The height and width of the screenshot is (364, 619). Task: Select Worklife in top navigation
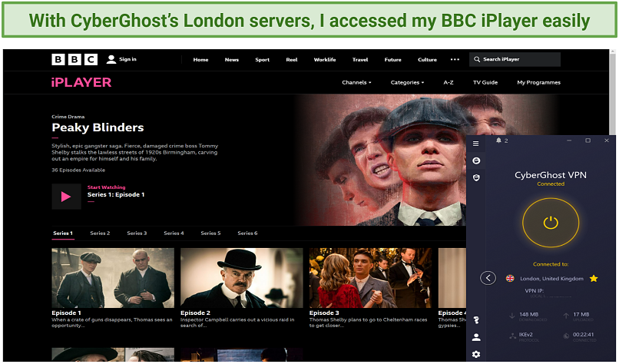point(325,60)
